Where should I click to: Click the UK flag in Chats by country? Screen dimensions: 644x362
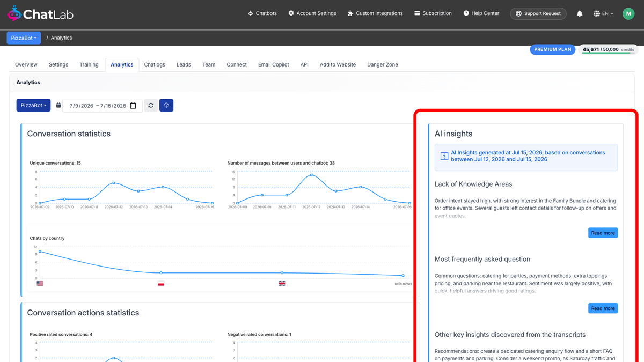pos(282,283)
